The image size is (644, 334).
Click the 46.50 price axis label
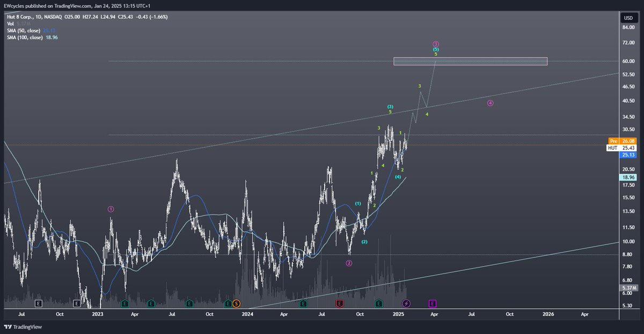(x=628, y=86)
